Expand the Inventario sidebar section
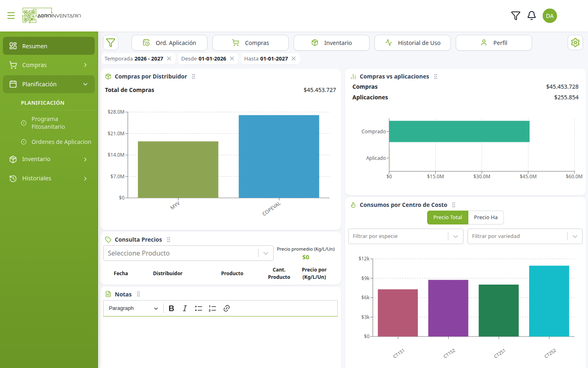This screenshot has width=588, height=368. (x=49, y=159)
